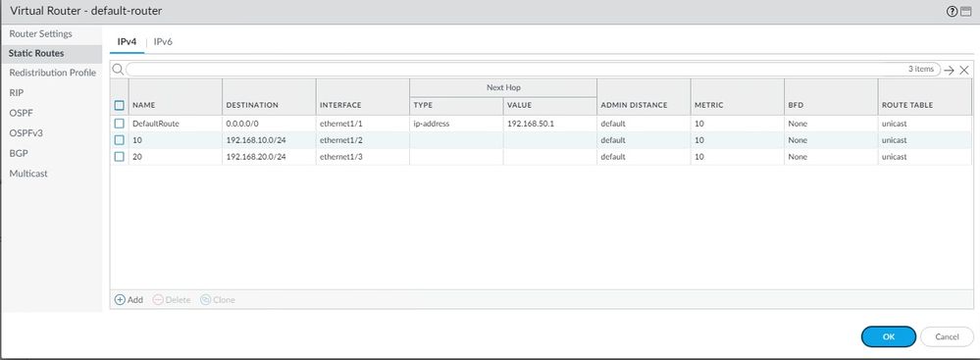
Task: Open the DefaultRoute route name
Action: click(x=156, y=124)
